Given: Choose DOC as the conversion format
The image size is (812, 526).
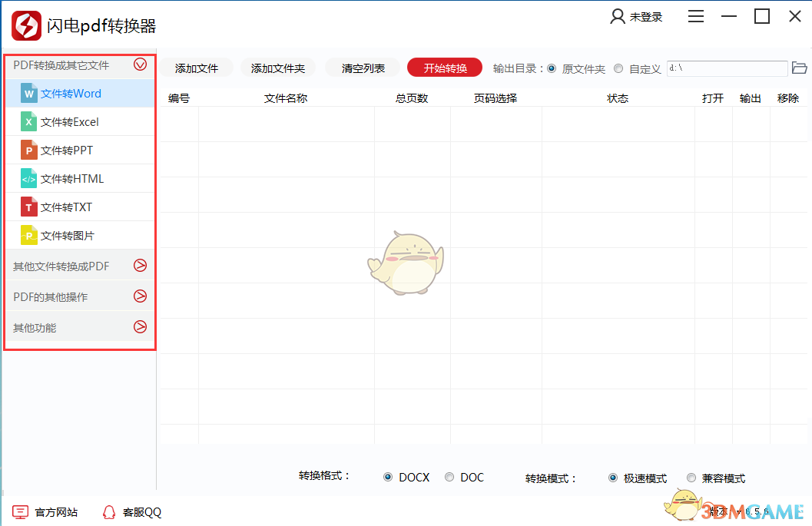Looking at the screenshot, I should (450, 477).
